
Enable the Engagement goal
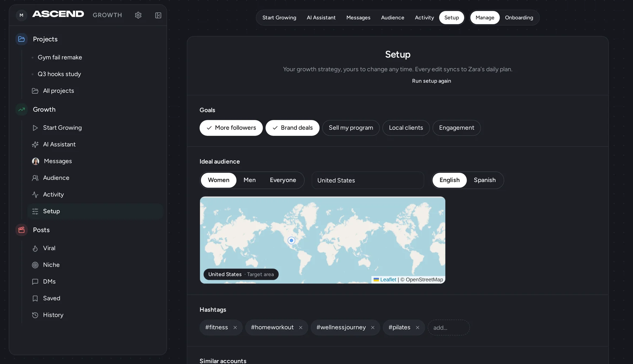(456, 128)
